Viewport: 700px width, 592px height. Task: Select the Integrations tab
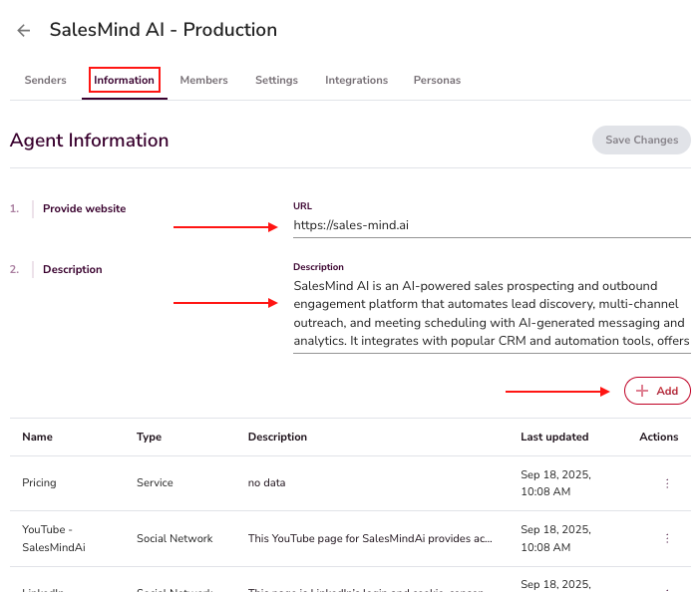pyautogui.click(x=356, y=80)
